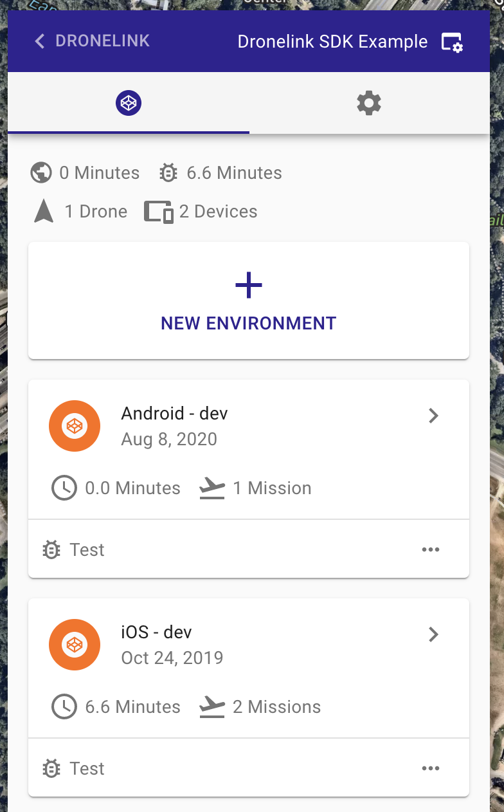Screen dimensions: 504x812
Task: Open the more options menu for iOS - dev
Action: [431, 768]
